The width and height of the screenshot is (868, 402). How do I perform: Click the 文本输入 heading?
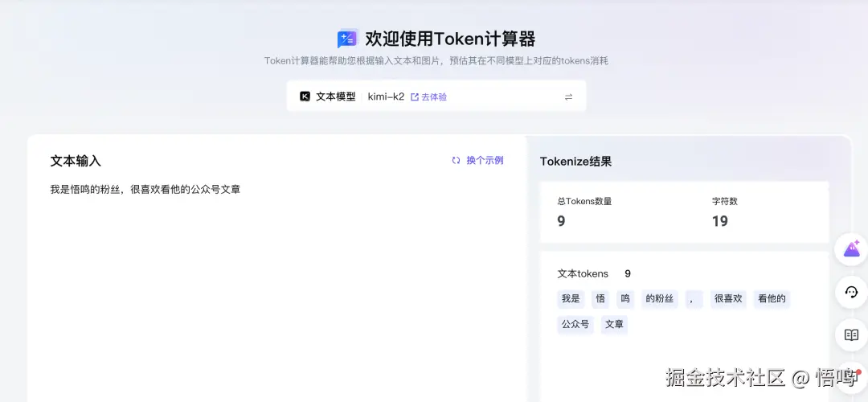76,161
